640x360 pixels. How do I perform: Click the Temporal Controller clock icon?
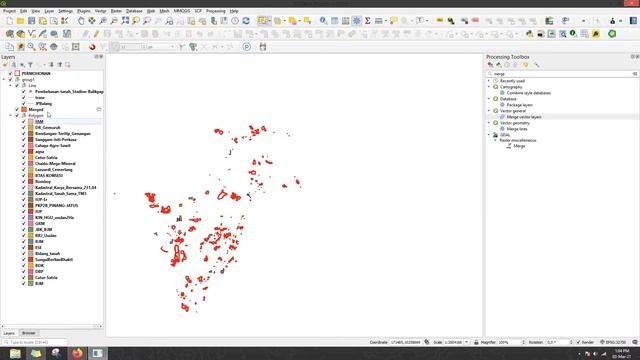235,20
